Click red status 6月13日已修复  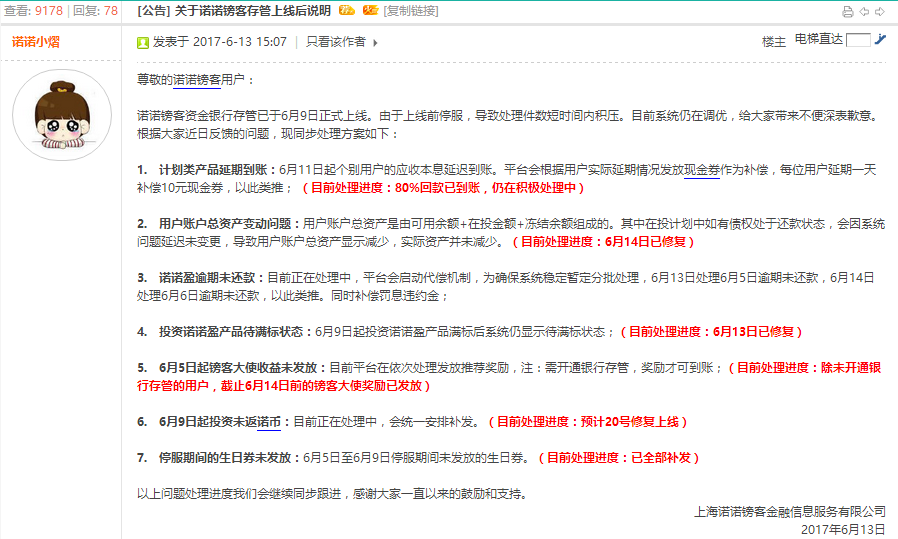coord(753,332)
